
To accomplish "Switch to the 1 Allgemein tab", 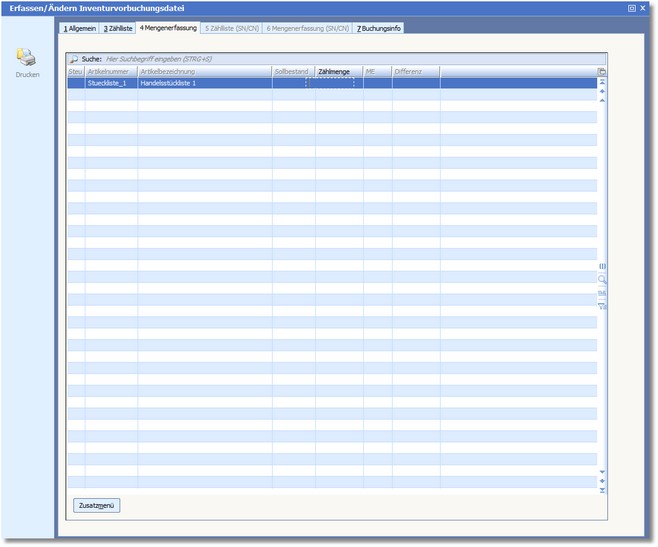I will [x=80, y=28].
